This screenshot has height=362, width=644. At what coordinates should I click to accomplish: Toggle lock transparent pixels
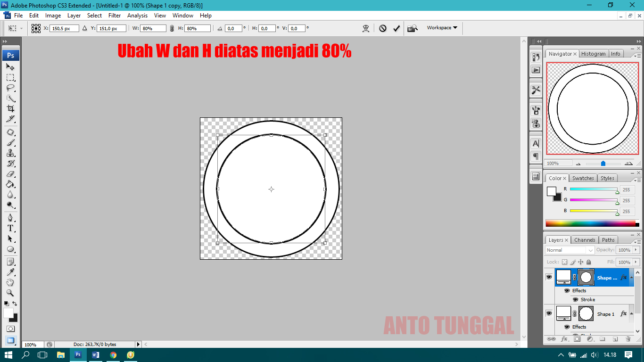click(x=565, y=262)
